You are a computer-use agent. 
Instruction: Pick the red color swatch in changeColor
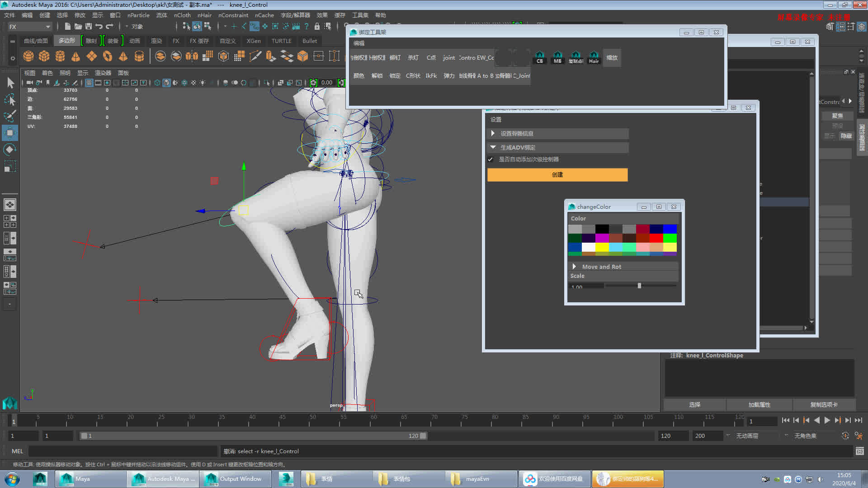(x=656, y=238)
